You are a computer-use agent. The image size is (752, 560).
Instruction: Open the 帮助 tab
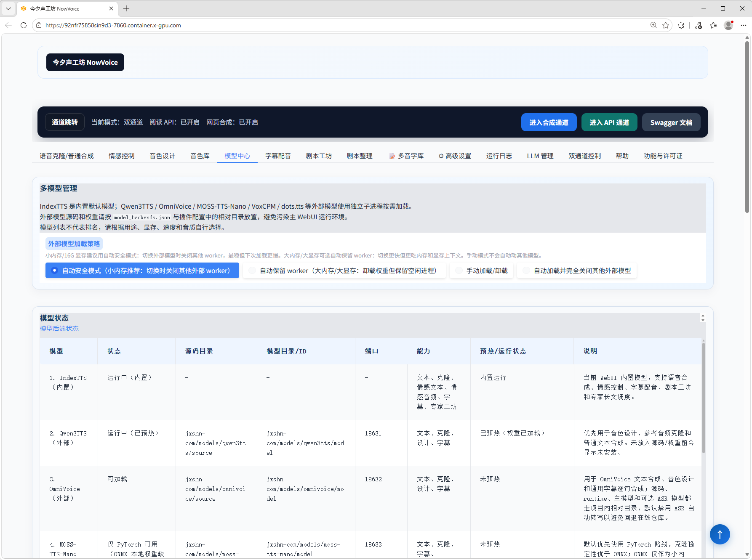[622, 156]
